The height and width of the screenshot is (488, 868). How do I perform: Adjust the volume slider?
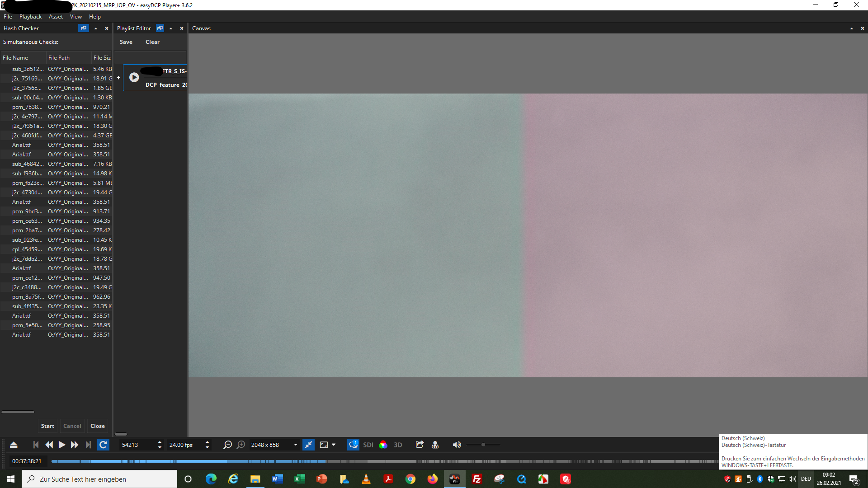[483, 445]
